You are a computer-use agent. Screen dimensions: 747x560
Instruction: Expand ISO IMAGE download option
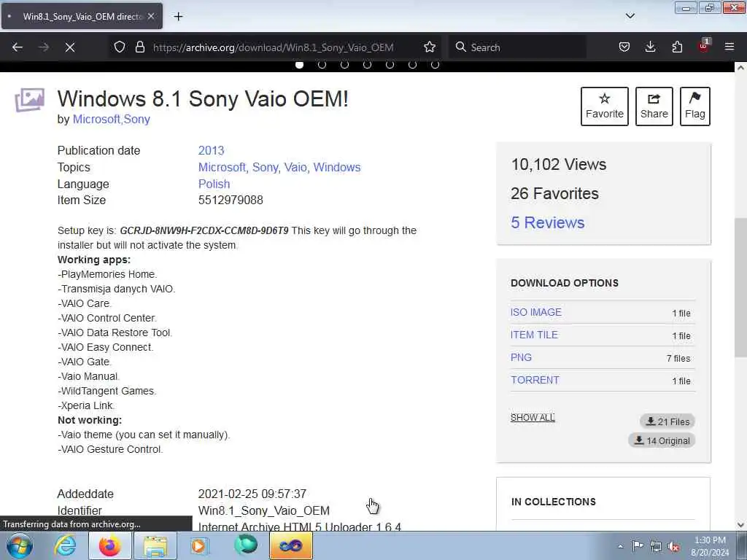pyautogui.click(x=536, y=312)
